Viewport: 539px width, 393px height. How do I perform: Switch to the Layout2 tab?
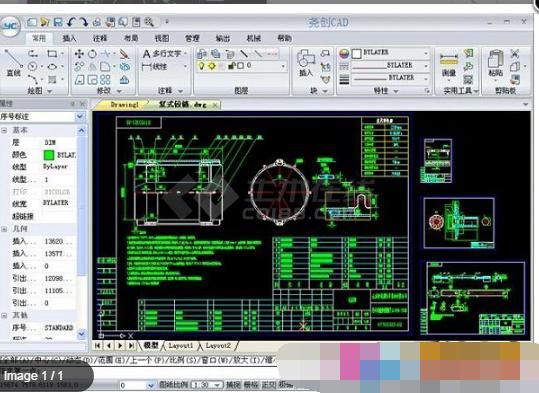point(218,346)
